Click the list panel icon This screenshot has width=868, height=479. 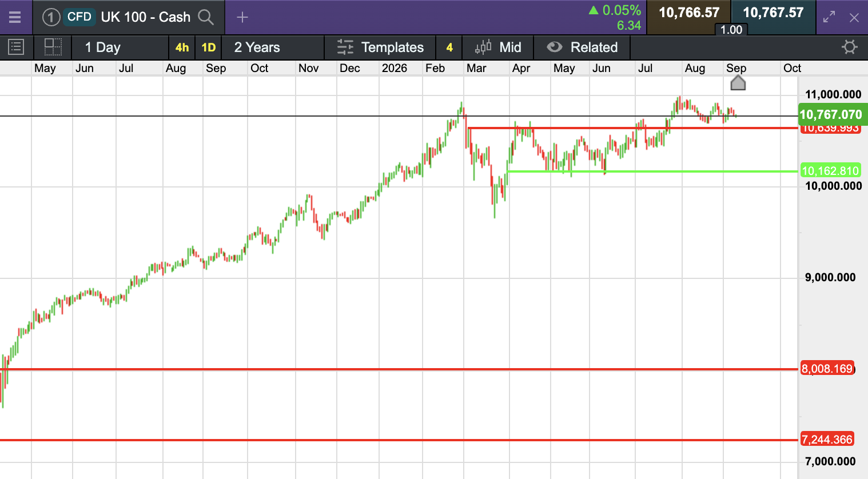click(x=16, y=47)
